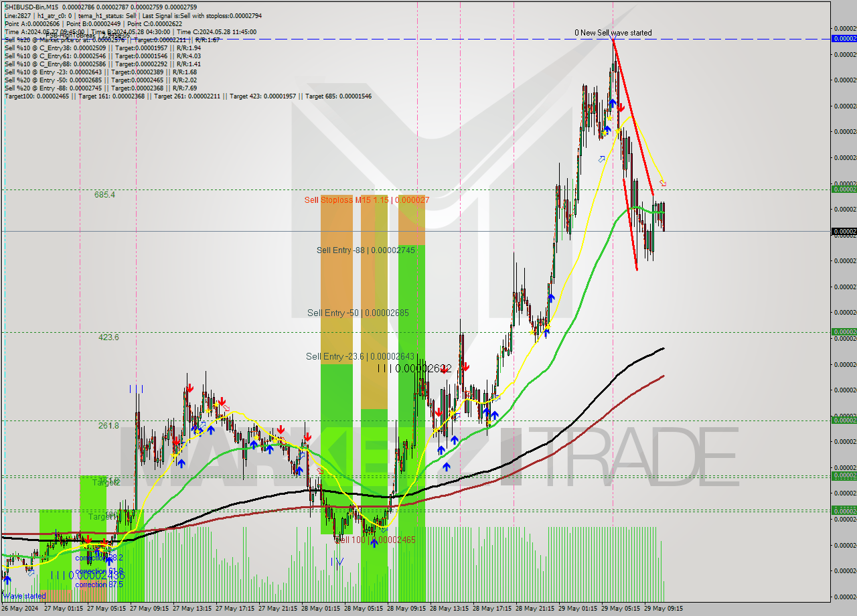Click the 'correction 87.5' label
The width and height of the screenshot is (857, 616).
(99, 585)
